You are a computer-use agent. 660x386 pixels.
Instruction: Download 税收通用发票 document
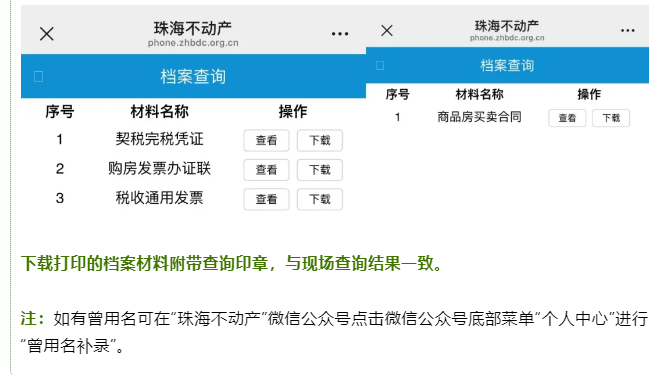319,199
